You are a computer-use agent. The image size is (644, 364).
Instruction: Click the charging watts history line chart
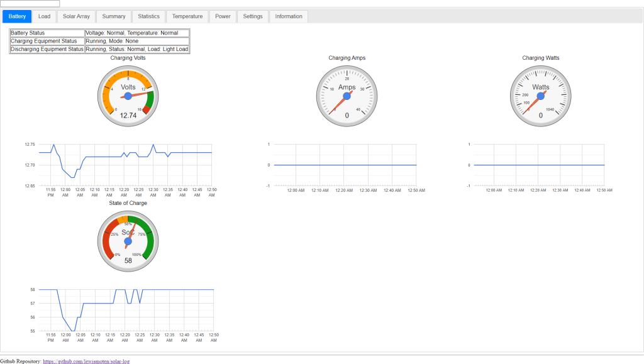click(539, 165)
